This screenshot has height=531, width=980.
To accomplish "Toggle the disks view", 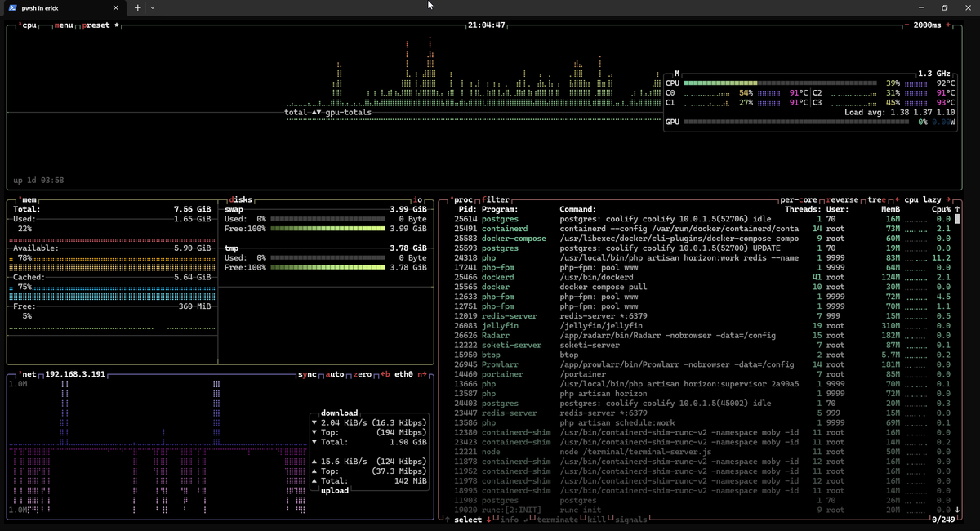I will pyautogui.click(x=242, y=199).
